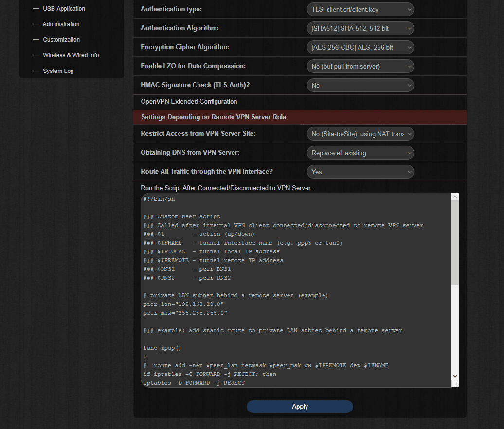Change the Enable LZO for Data Compression setting
The image size is (504, 429).
click(360, 66)
